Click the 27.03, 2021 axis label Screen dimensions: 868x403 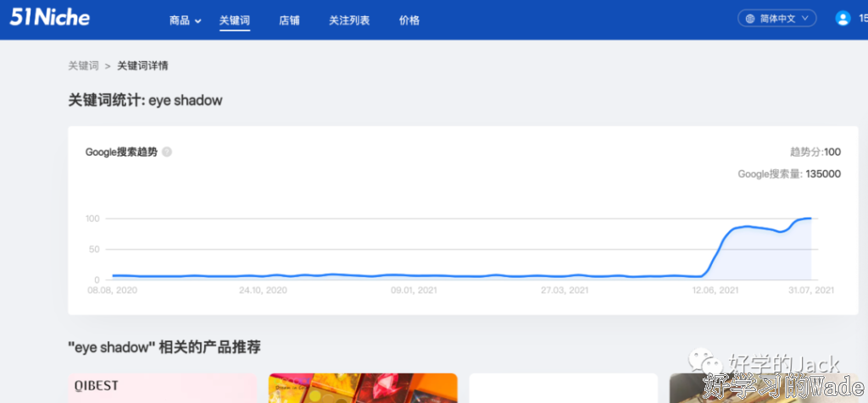tap(565, 290)
